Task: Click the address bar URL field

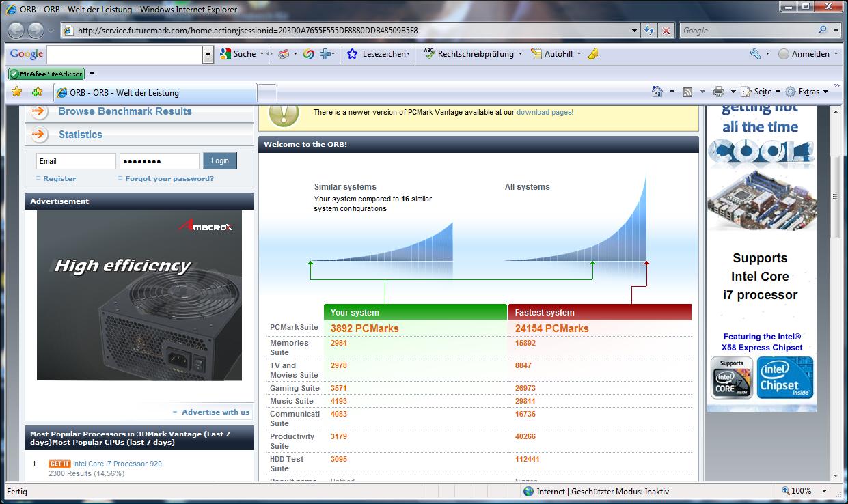Action: pos(348,31)
